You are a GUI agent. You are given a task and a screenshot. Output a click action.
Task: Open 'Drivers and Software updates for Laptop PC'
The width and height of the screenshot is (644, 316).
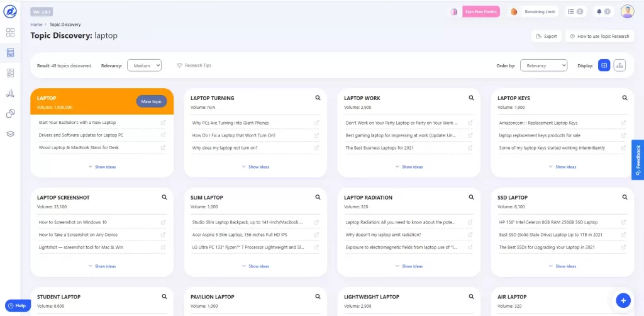point(81,135)
